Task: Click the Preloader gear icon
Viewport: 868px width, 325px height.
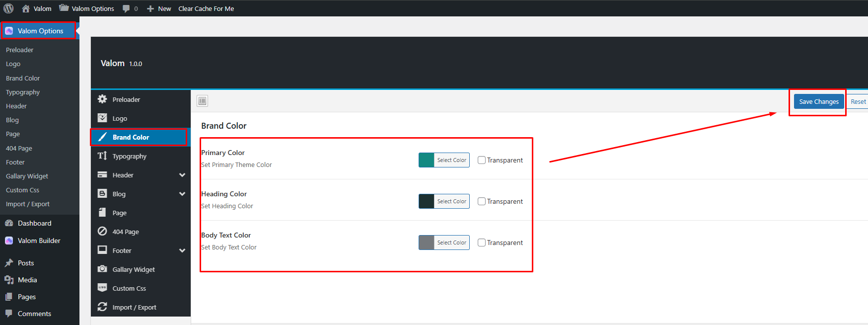Action: [x=102, y=99]
